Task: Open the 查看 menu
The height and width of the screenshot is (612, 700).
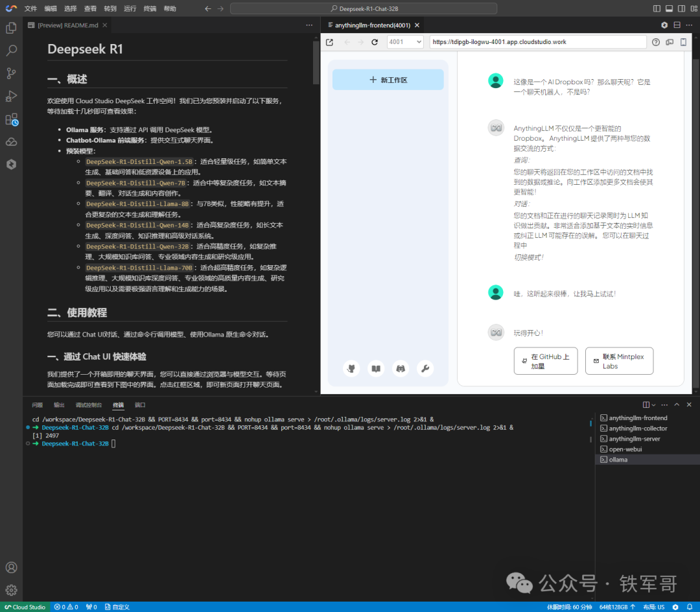Action: (x=90, y=8)
